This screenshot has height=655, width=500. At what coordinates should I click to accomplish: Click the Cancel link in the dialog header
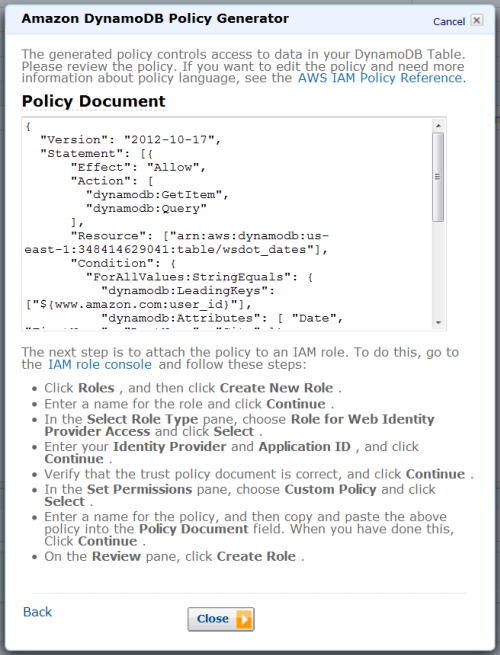[449, 21]
